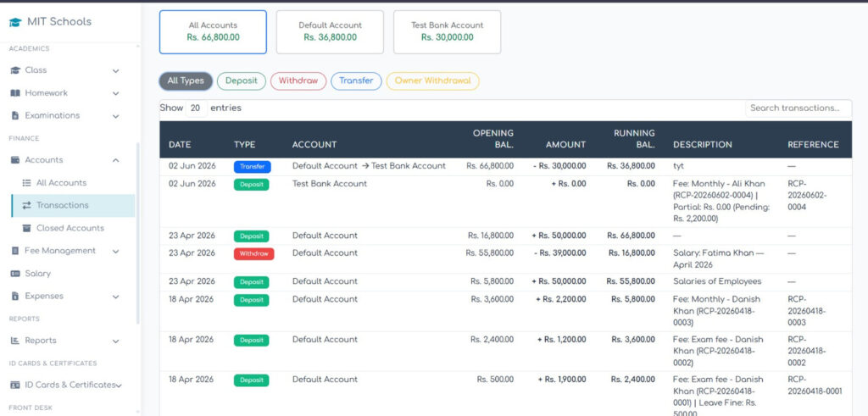Expand the Homework menu chevron
The image size is (868, 416).
(x=115, y=93)
